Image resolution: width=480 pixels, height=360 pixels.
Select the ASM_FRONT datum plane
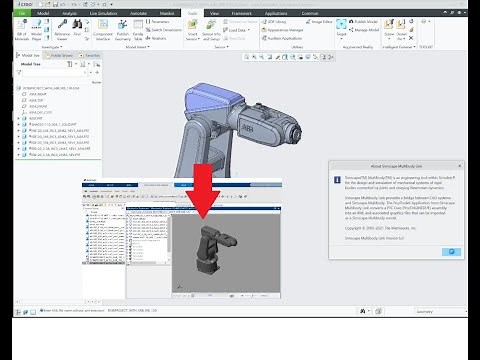click(35, 106)
